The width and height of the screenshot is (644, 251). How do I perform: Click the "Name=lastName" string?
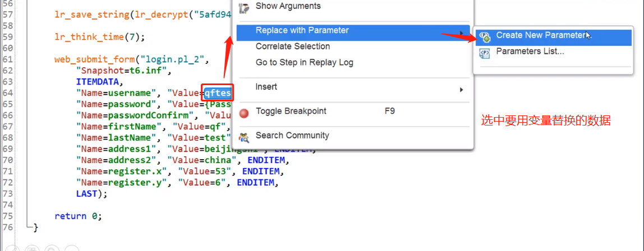pyautogui.click(x=117, y=137)
